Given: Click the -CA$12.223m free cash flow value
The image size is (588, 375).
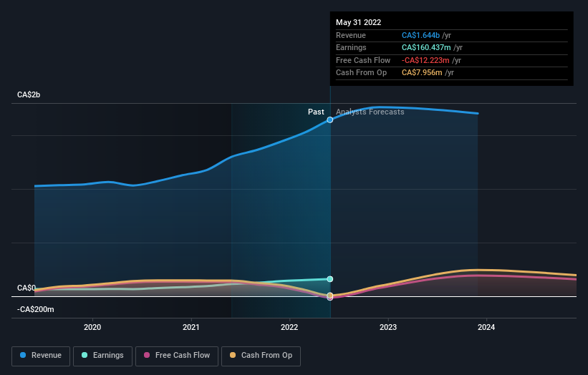Looking at the screenshot, I should (425, 60).
